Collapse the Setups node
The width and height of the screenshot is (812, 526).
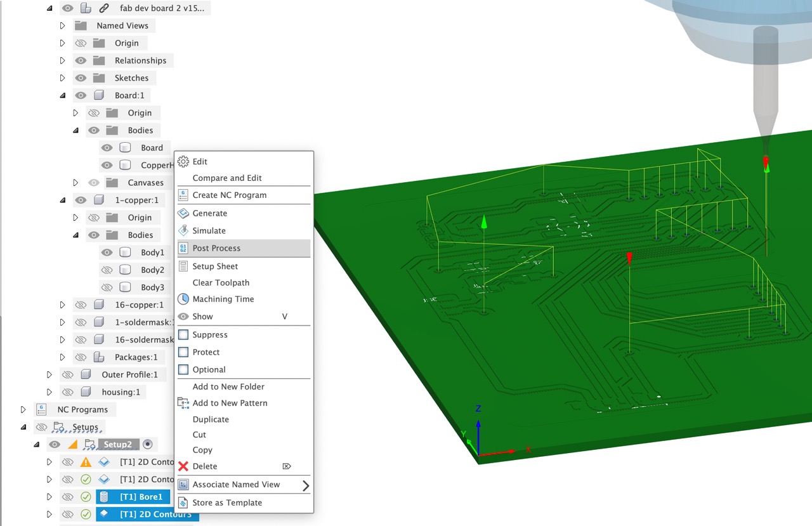(23, 427)
